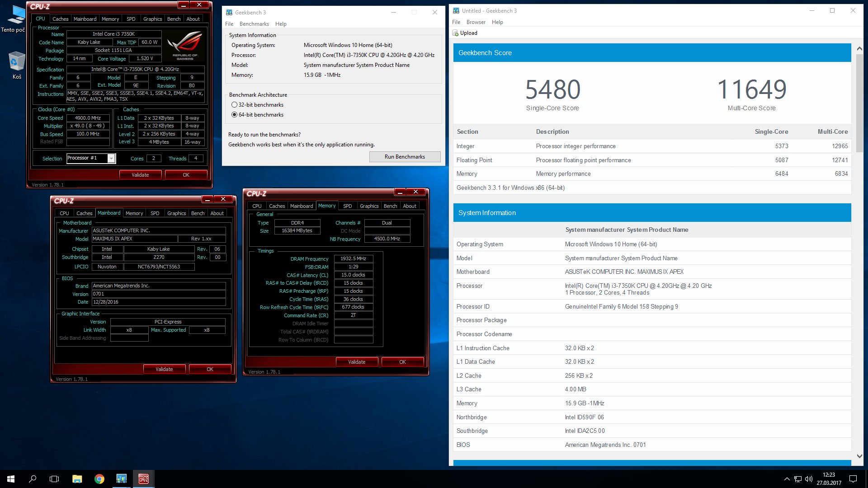The image size is (868, 488).
Task: Open File Explorer from taskbar
Action: click(77, 479)
